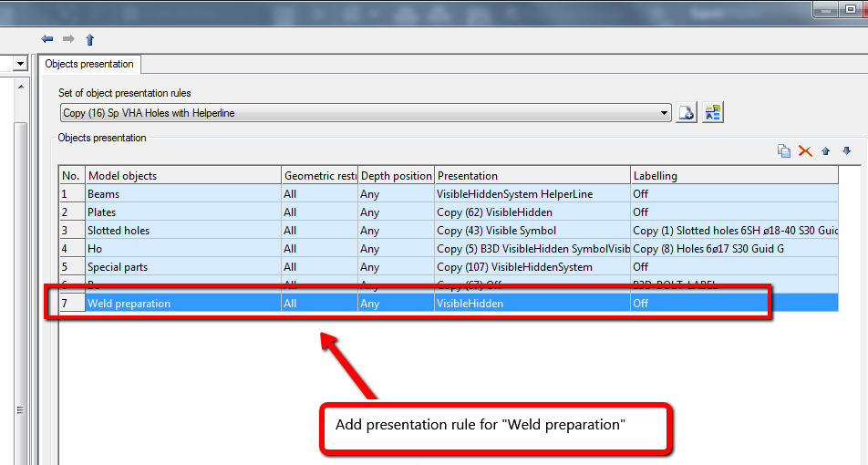Click Copy (62) VisibleHidden presentation cell

[x=532, y=212]
